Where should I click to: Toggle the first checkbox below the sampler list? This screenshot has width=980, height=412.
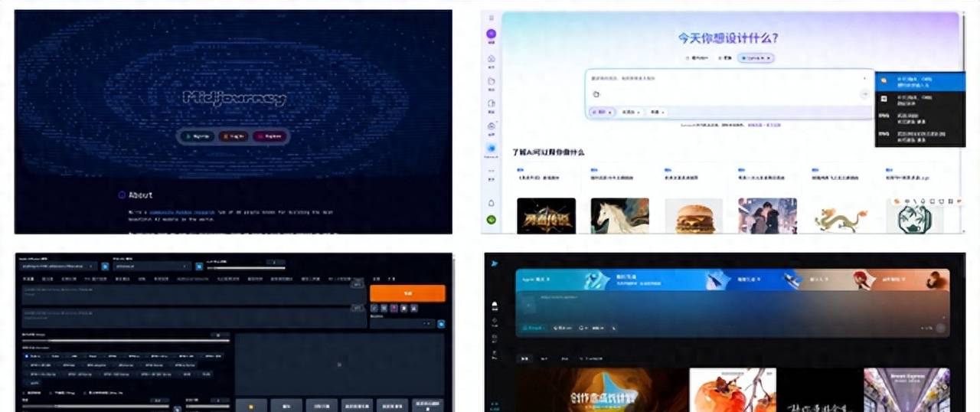[25, 392]
